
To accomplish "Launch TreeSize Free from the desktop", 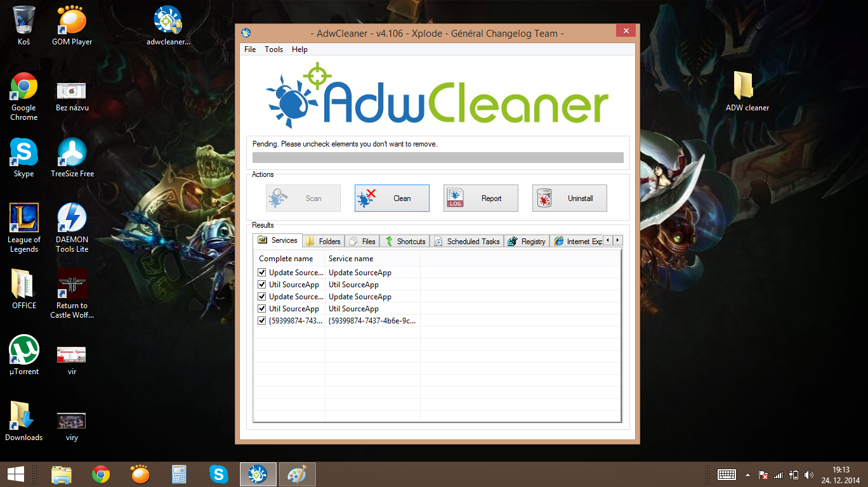I will (x=72, y=157).
